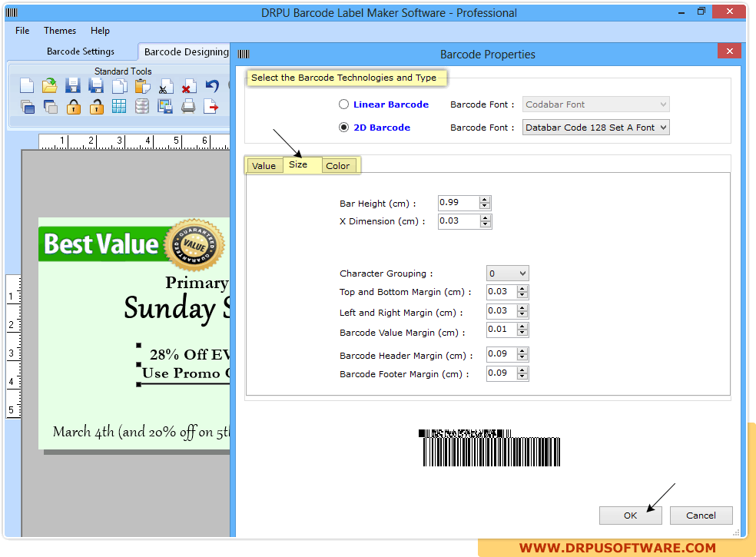Click the New document icon
Screen dimensions: 756x557
point(27,86)
